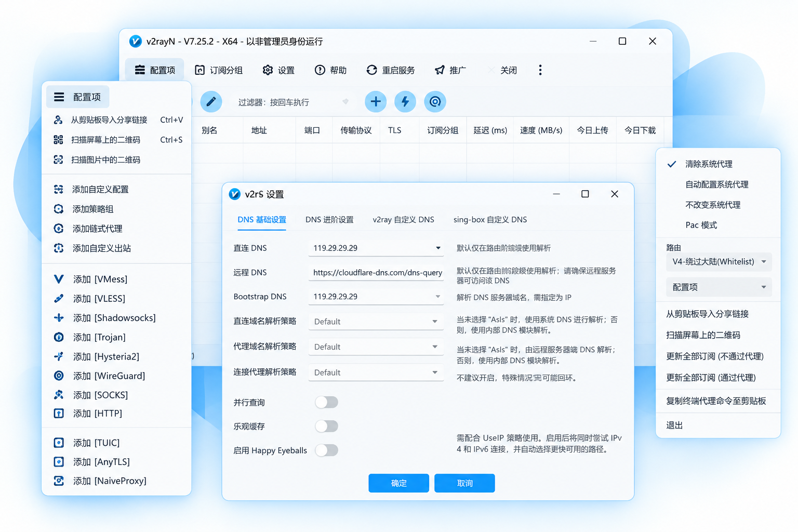Enable the Happy Eyeballs switch
The width and height of the screenshot is (798, 532).
pos(327,450)
